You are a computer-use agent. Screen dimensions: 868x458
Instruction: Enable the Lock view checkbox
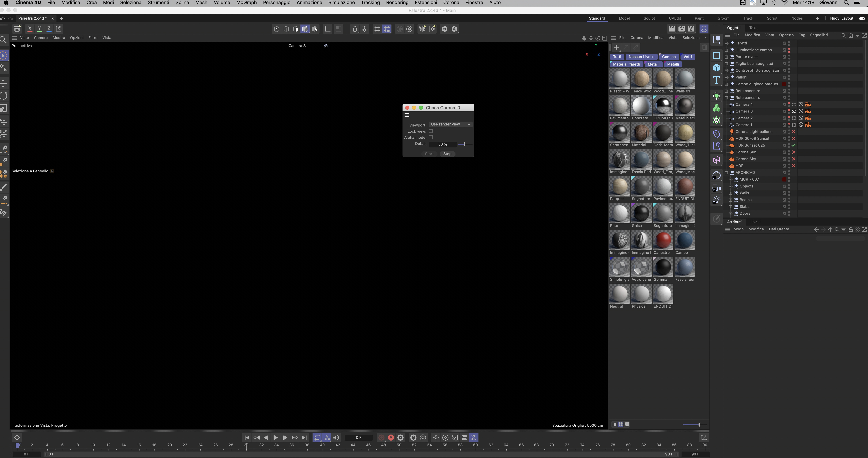pyautogui.click(x=431, y=131)
